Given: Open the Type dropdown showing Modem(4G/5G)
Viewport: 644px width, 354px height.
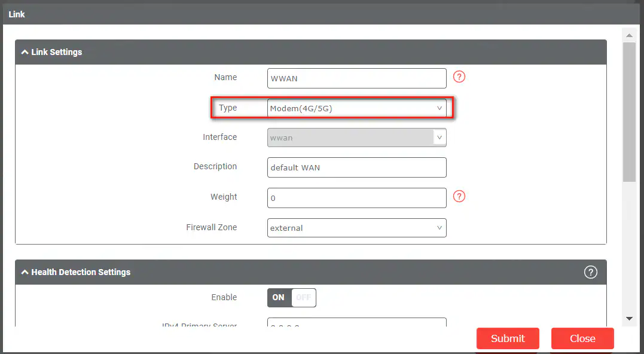Looking at the screenshot, I should coord(356,108).
